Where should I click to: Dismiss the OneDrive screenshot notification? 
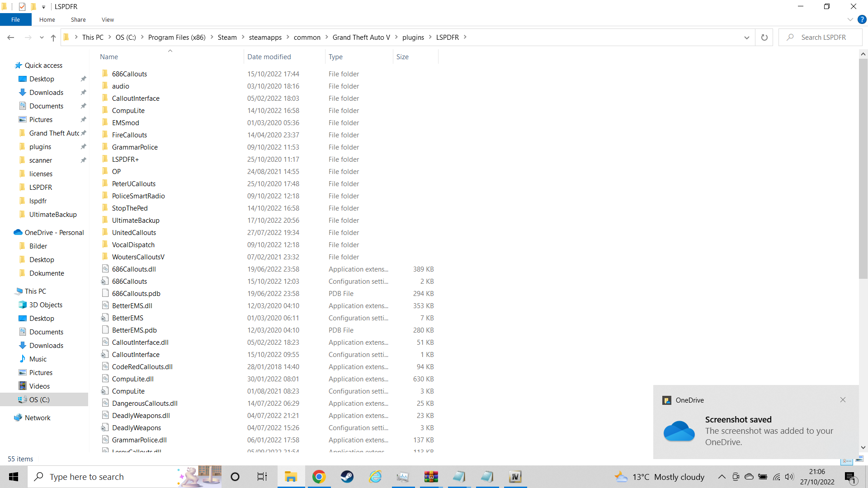click(x=843, y=400)
